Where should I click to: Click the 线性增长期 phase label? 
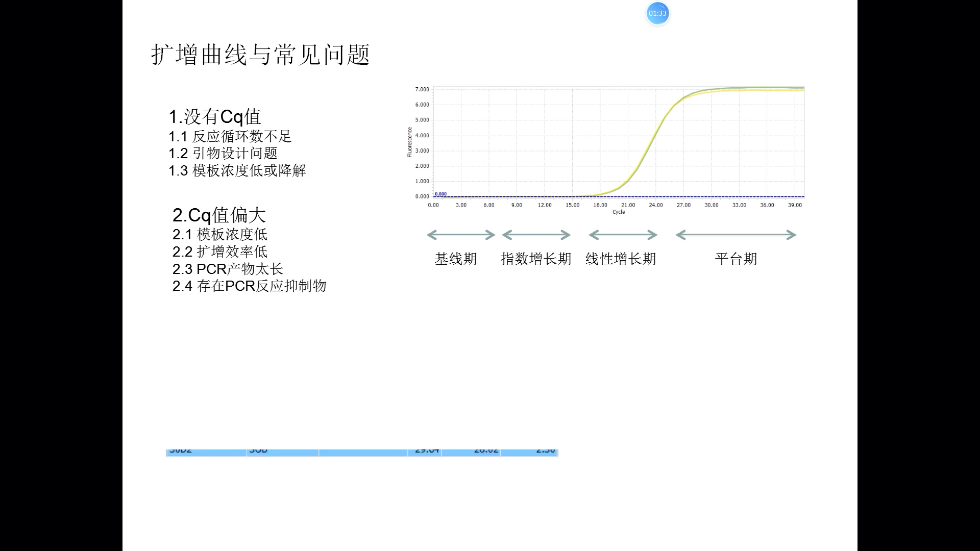click(x=621, y=259)
